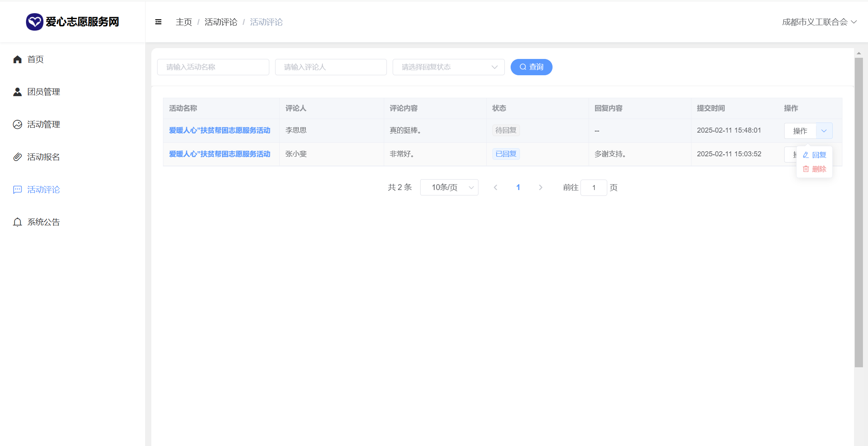Go to 主页 breadcrumb
The width and height of the screenshot is (868, 446).
coord(184,22)
